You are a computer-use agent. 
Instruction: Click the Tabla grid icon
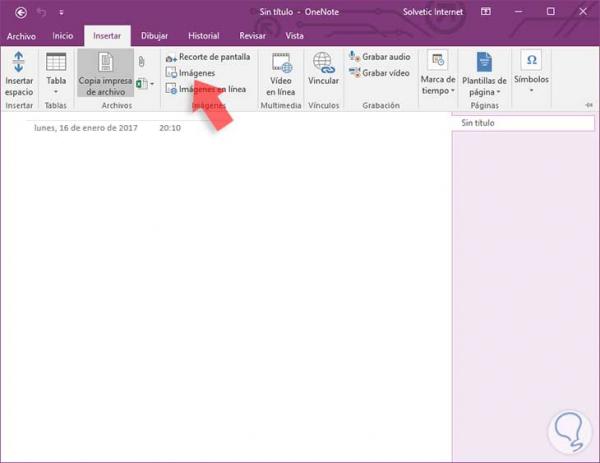tap(56, 62)
